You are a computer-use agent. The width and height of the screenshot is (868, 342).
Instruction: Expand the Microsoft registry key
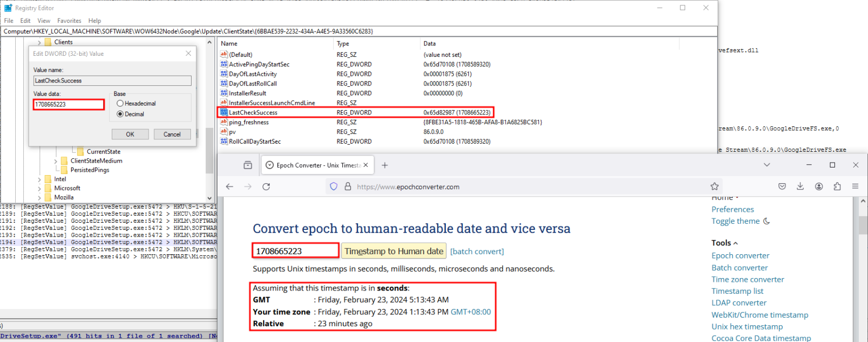click(x=39, y=189)
